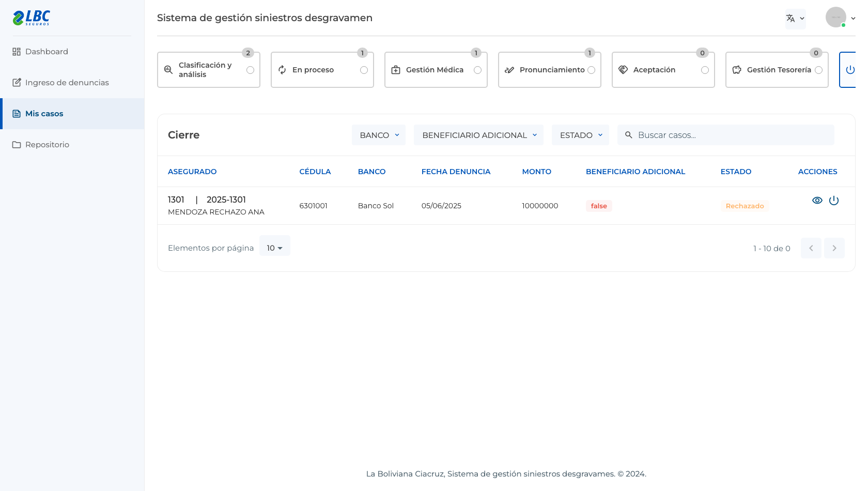Focus the Buscar casos search field
The width and height of the screenshot is (868, 491).
pyautogui.click(x=726, y=135)
